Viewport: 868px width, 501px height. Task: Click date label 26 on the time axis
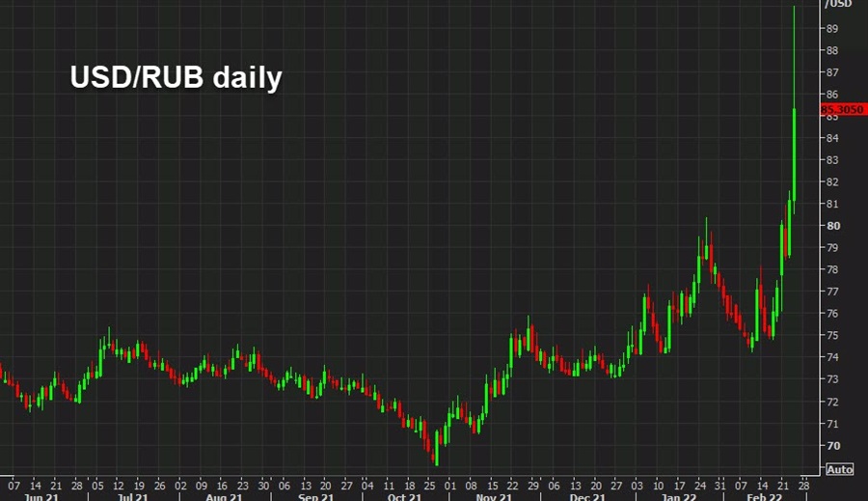[x=159, y=486]
